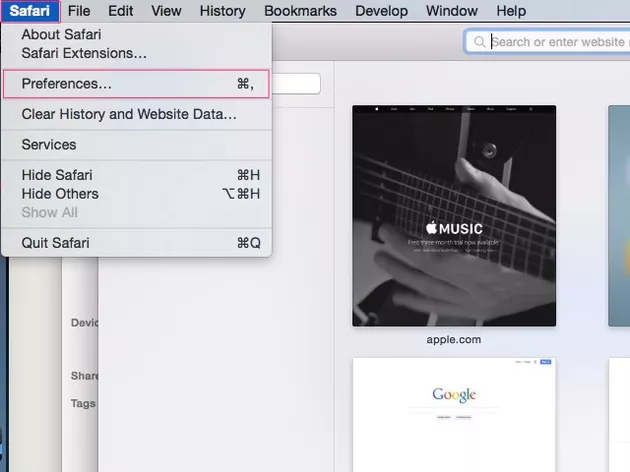630x472 pixels.
Task: Open the Edit menu
Action: click(x=121, y=11)
